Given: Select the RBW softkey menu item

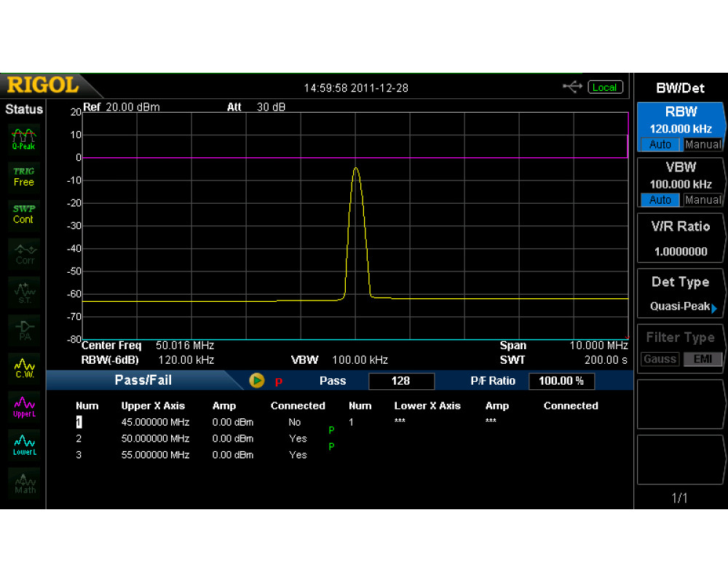Looking at the screenshot, I should click(x=681, y=119).
